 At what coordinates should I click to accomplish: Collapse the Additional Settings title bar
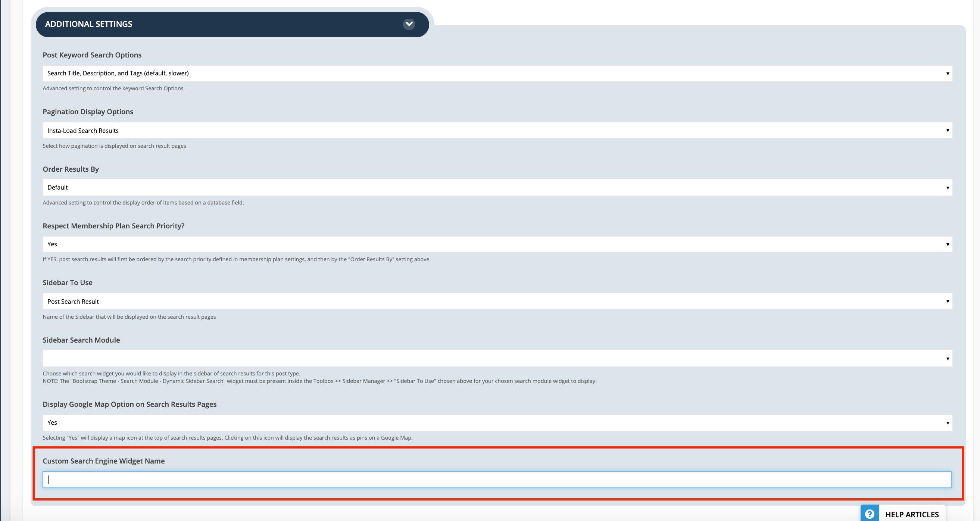[x=232, y=24]
